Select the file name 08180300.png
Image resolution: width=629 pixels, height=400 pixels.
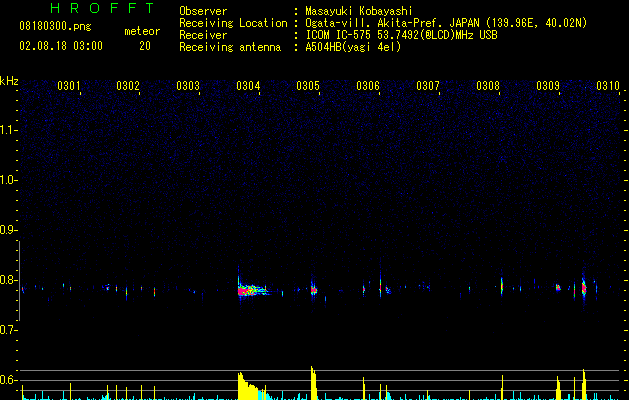(55, 27)
